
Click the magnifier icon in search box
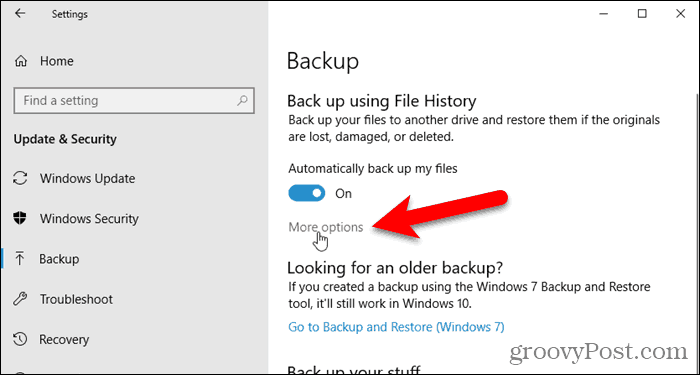point(242,100)
